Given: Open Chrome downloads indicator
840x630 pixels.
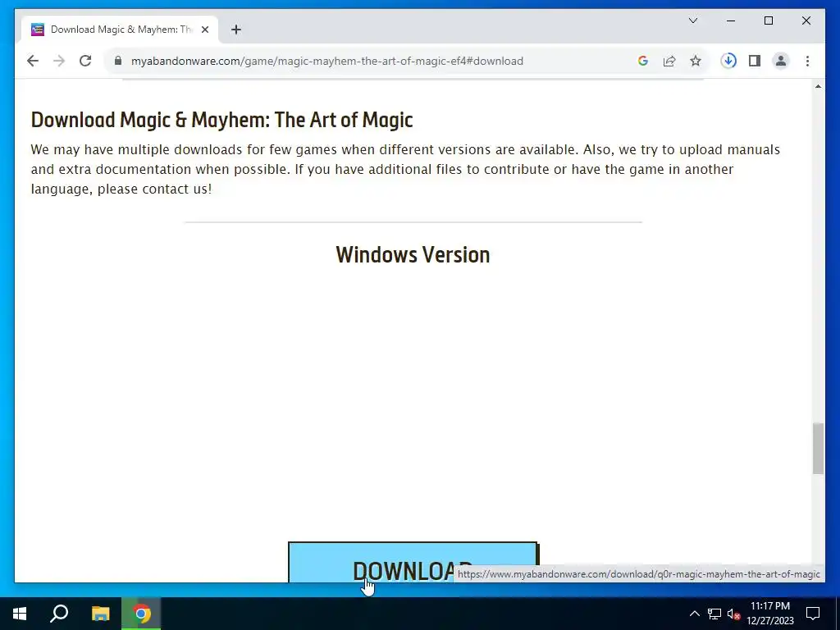Looking at the screenshot, I should pyautogui.click(x=728, y=61).
